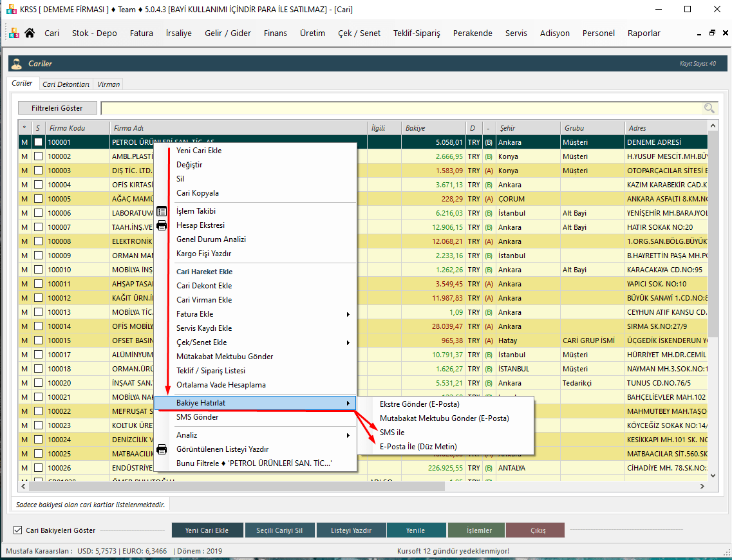Click the Tedarikçi cell in row 100020
The width and height of the screenshot is (732, 560).
tap(592, 383)
